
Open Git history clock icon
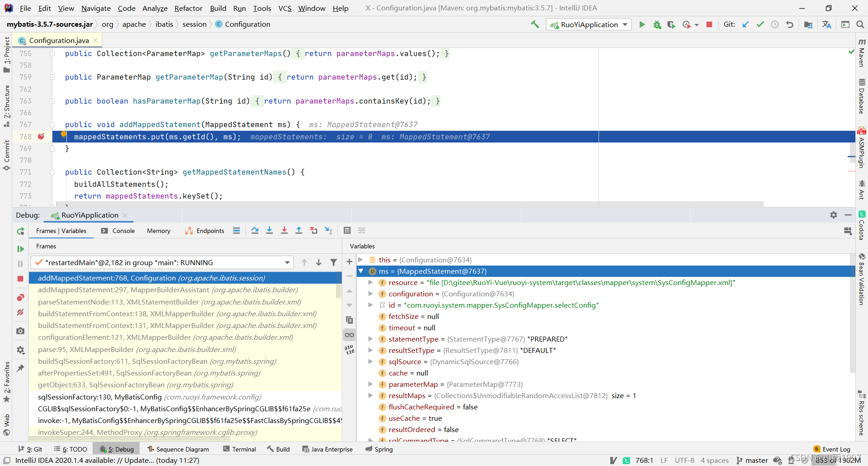coord(775,24)
